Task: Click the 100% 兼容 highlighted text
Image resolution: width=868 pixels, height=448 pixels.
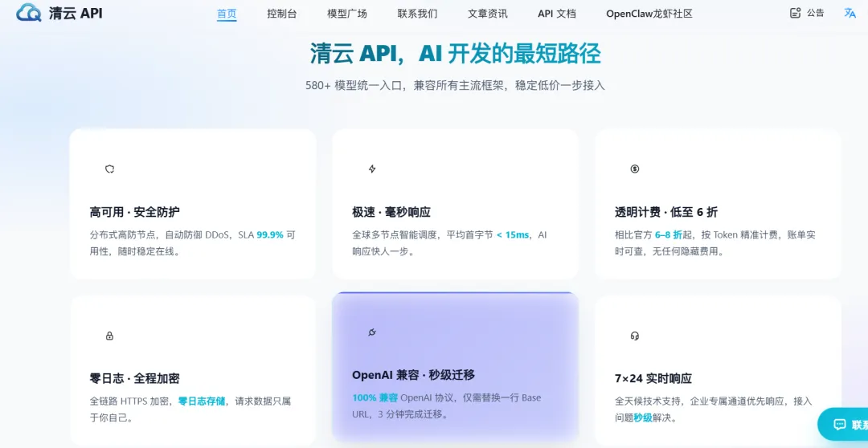Action: click(375, 397)
